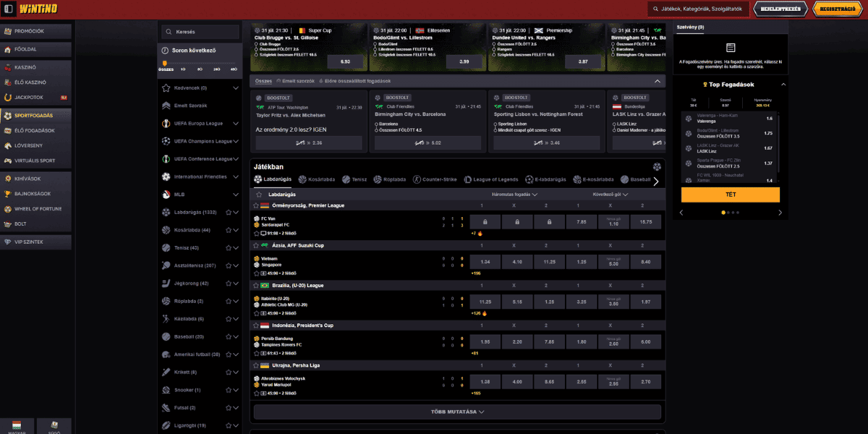This screenshot has width=868, height=434.
Task: Click the Futsal (2) icon
Action: point(166,407)
